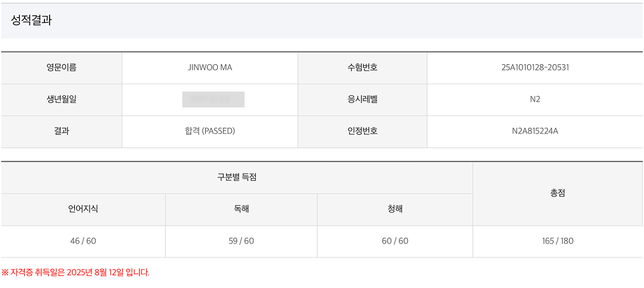This screenshot has height=288, width=644.
Task: Click the 결과 label cell
Action: point(61,132)
